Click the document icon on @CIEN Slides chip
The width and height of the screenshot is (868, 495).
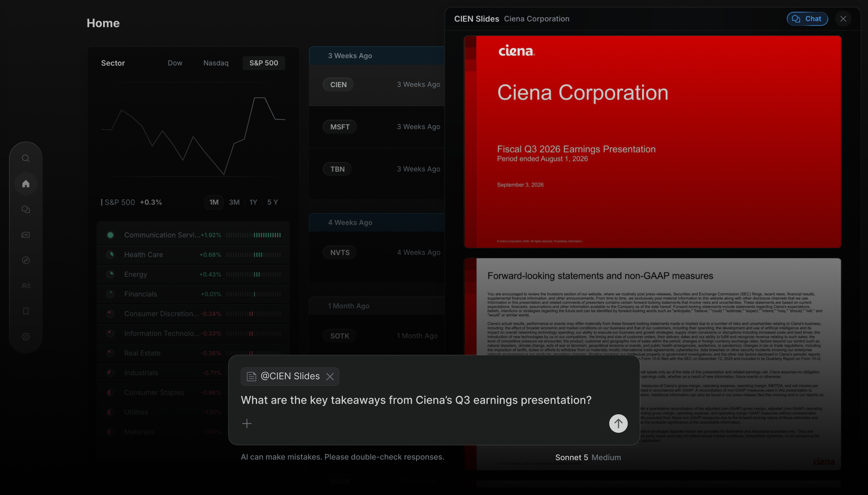[x=251, y=376]
